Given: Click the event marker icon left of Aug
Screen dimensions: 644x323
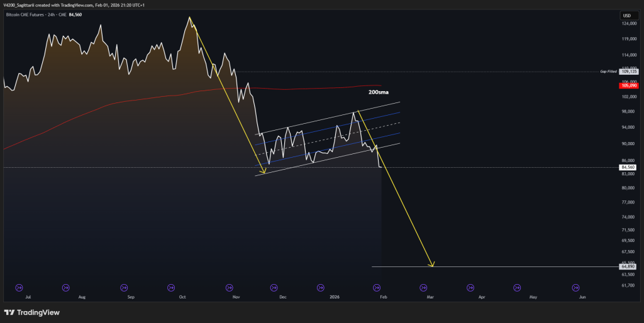Looking at the screenshot, I should click(66, 287).
